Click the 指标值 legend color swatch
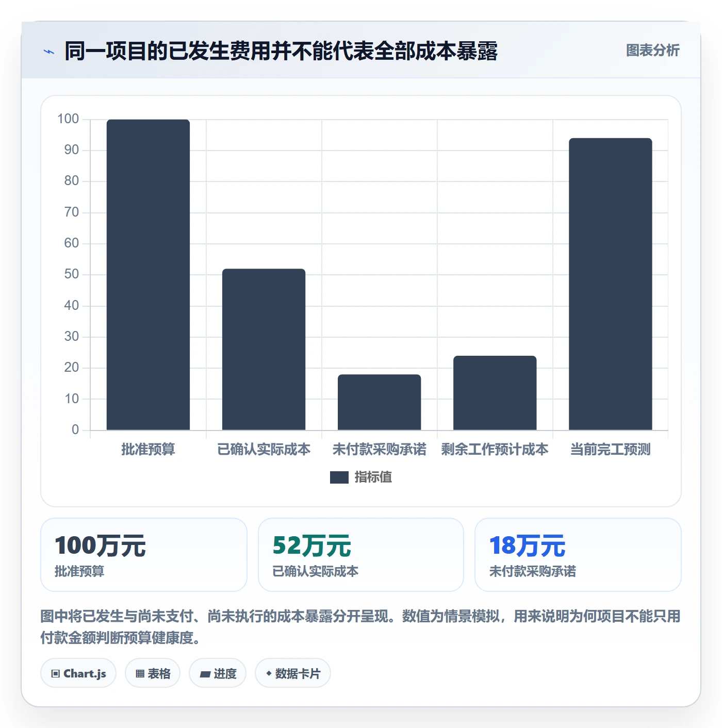 coord(339,477)
